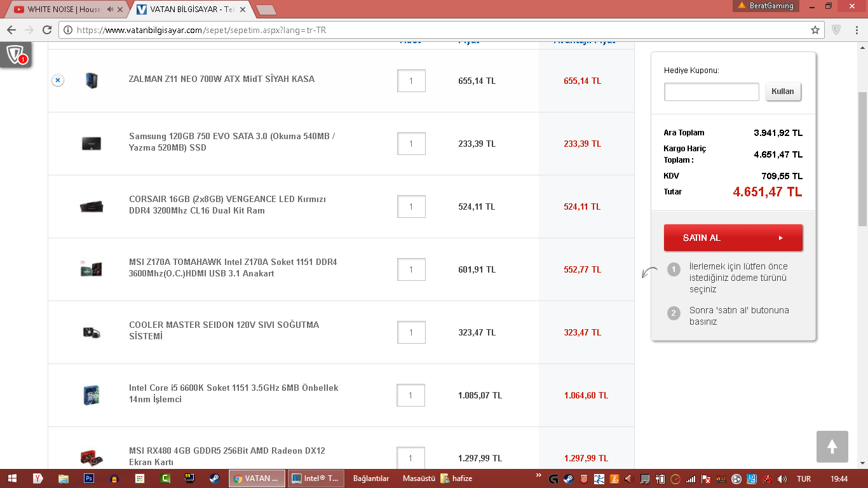Open network signal bars in the tray
Image resolution: width=868 pixels, height=488 pixels.
[691, 479]
